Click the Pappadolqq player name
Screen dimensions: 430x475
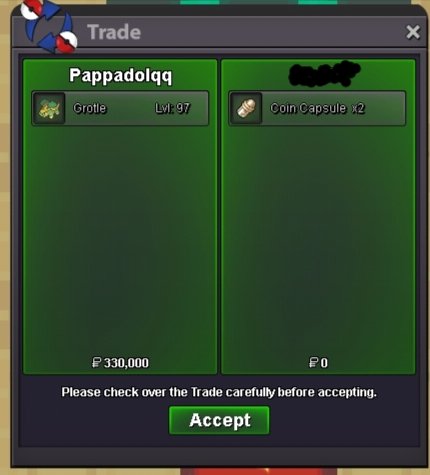point(120,76)
